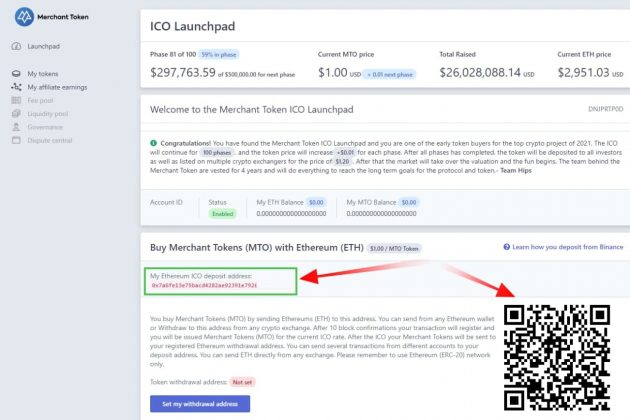Click the Governance person icon
The width and height of the screenshot is (630, 420).
pyautogui.click(x=16, y=127)
